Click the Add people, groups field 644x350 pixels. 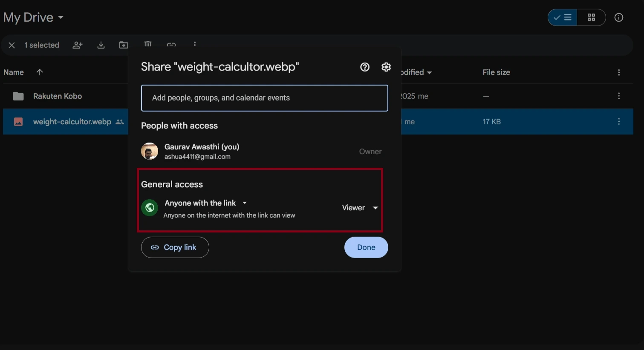[x=264, y=98]
